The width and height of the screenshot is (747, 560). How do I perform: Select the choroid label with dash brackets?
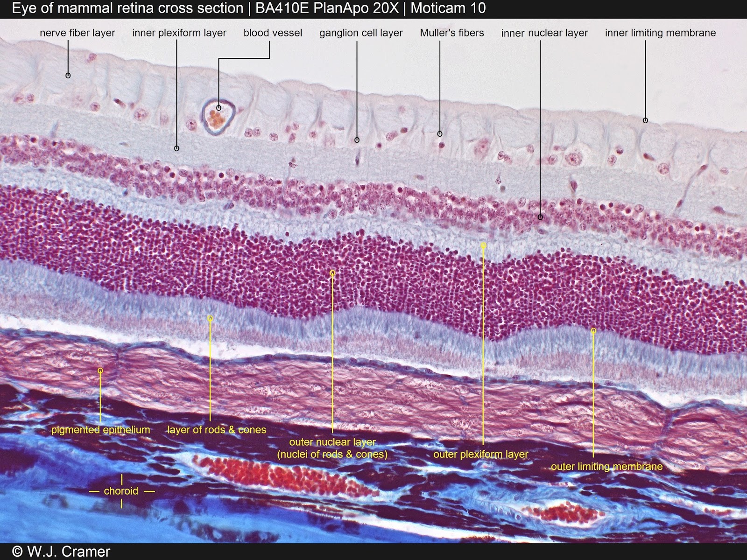pyautogui.click(x=121, y=490)
